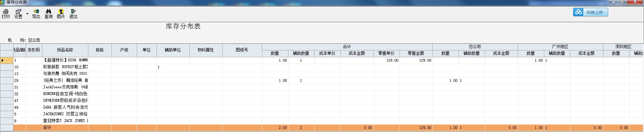Click item code cell 47
This screenshot has height=134, width=644.
[19, 101]
